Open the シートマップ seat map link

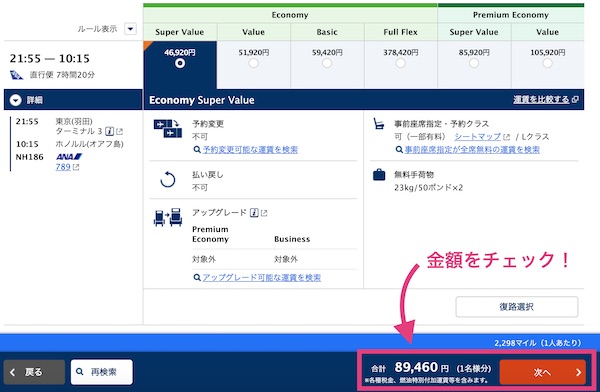point(478,137)
